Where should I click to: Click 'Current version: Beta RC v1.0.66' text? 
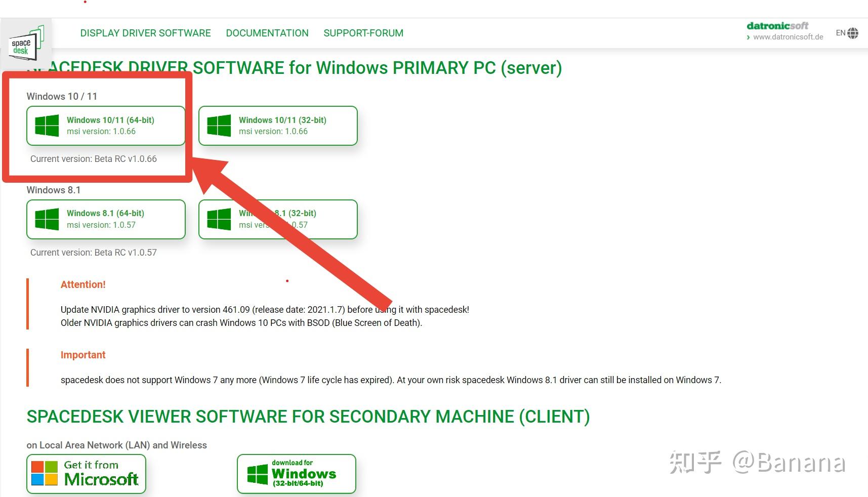[94, 159]
